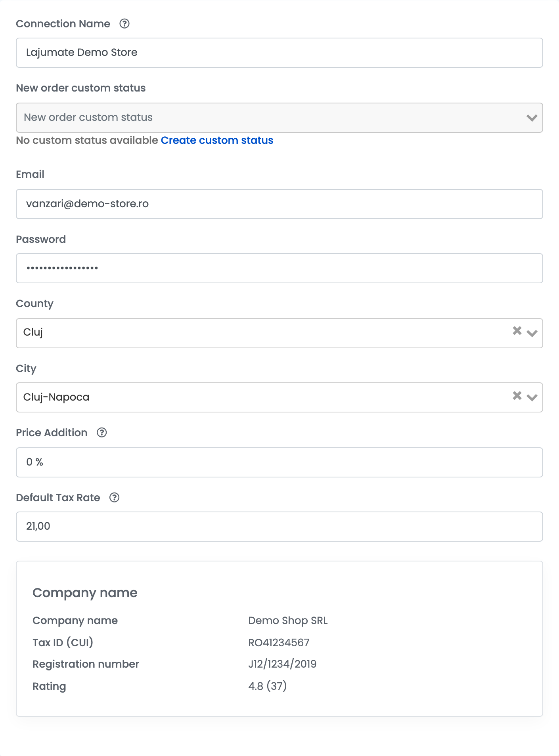The image size is (559, 756).
Task: Select the rating value 4.8 (37)
Action: click(x=268, y=686)
